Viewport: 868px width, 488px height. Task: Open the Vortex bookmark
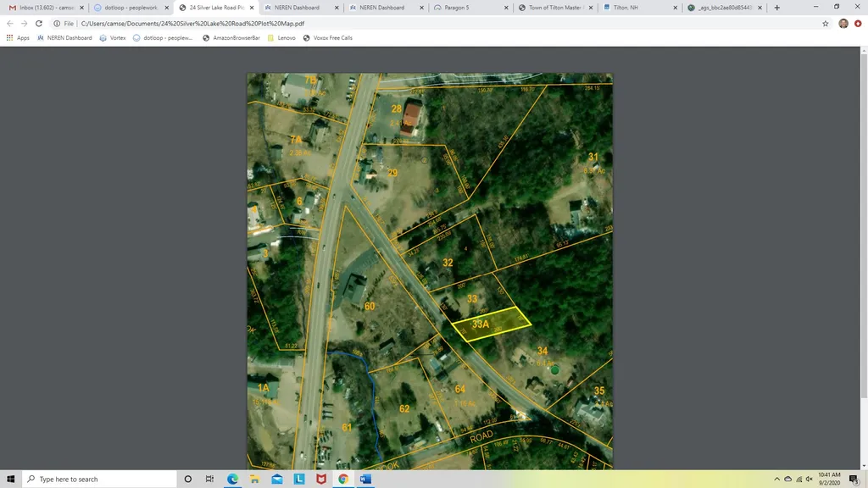coord(113,38)
